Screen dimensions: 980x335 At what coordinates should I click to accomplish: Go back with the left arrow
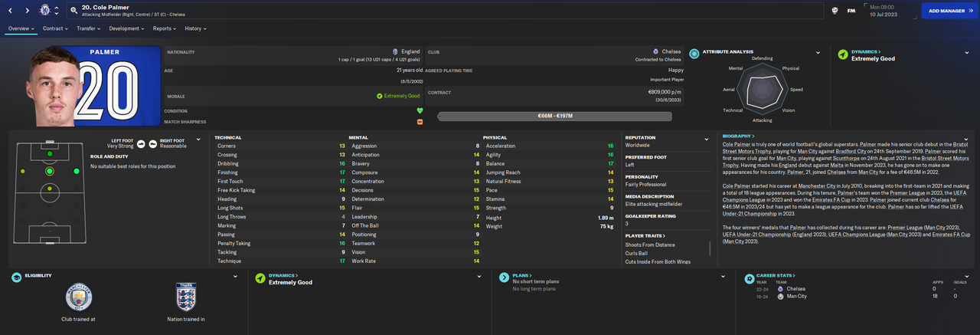click(x=11, y=11)
